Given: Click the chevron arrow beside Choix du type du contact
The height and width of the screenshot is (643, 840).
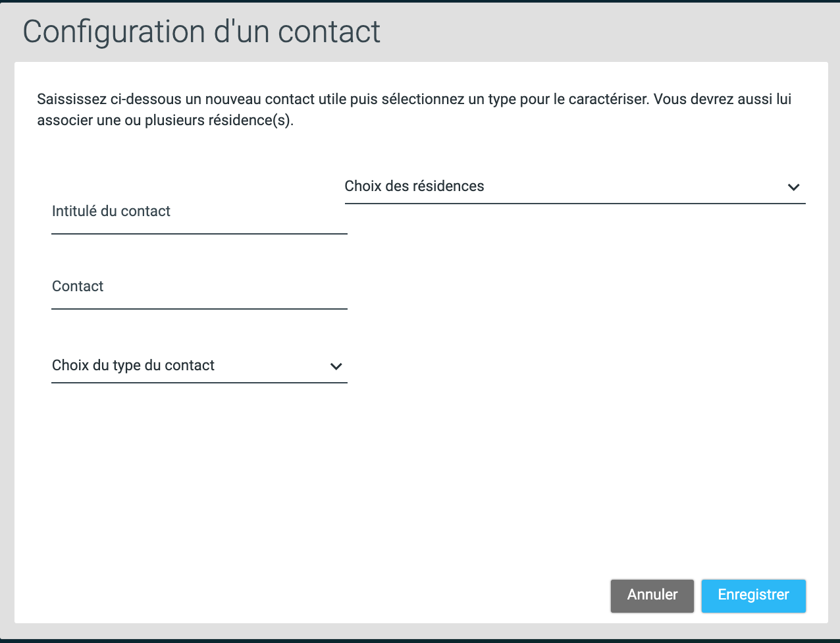Looking at the screenshot, I should [x=336, y=366].
